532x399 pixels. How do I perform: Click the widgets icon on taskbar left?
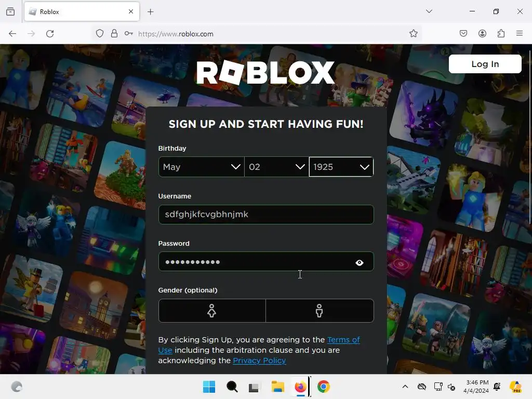tap(17, 387)
